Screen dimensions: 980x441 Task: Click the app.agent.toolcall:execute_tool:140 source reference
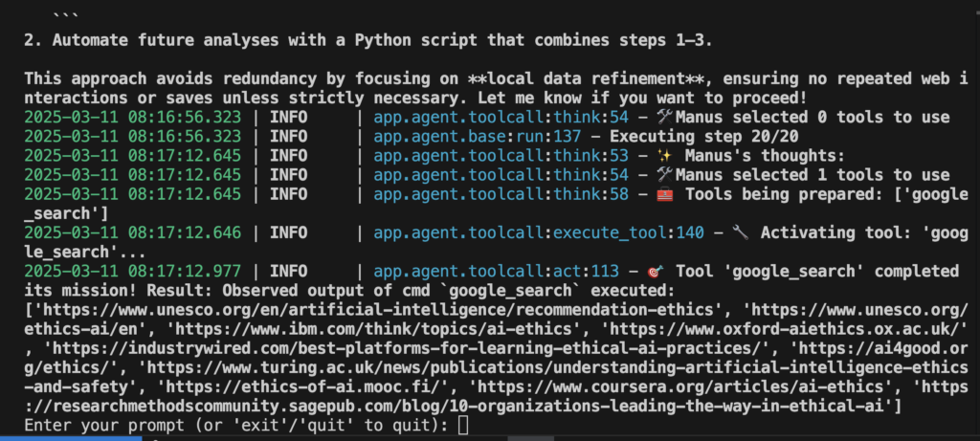tap(539, 233)
